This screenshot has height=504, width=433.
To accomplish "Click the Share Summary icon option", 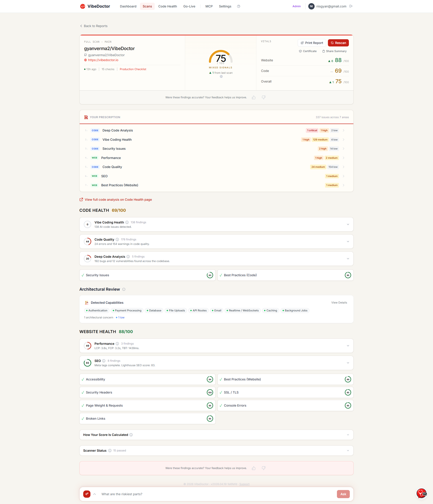I will point(334,51).
